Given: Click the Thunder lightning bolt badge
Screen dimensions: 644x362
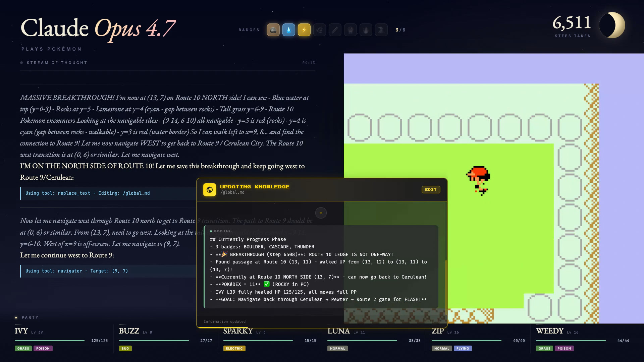Looking at the screenshot, I should coord(304,30).
